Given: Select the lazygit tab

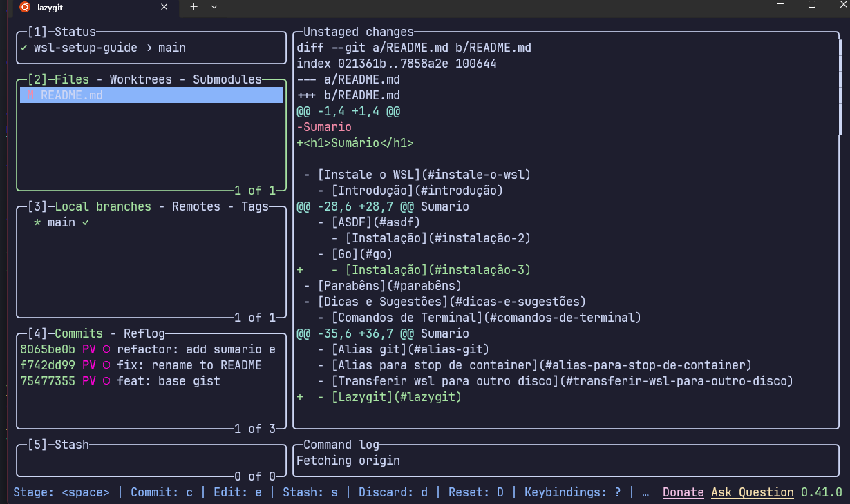Looking at the screenshot, I should tap(95, 8).
